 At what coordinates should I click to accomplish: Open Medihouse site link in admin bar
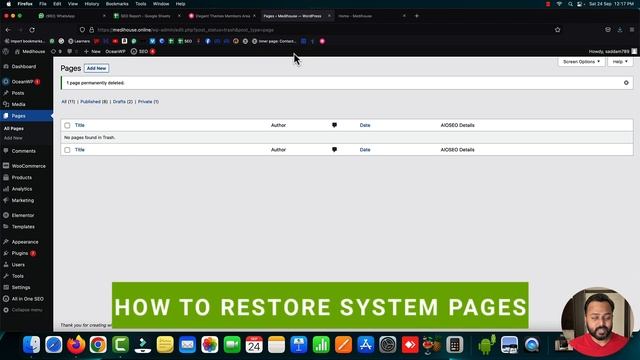(30, 51)
